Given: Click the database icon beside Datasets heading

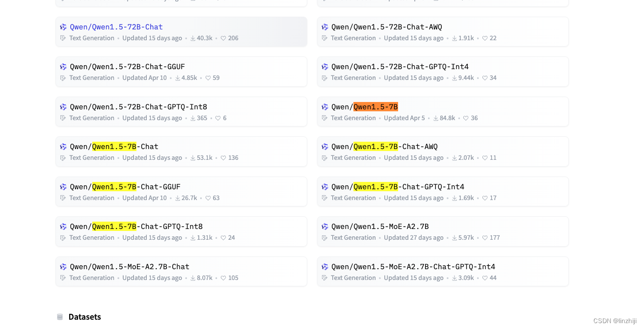Looking at the screenshot, I should (60, 317).
